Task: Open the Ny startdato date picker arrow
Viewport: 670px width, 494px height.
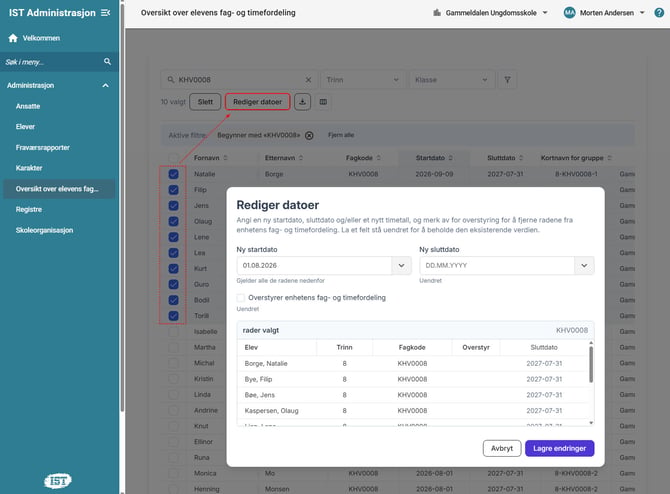Action: click(401, 265)
